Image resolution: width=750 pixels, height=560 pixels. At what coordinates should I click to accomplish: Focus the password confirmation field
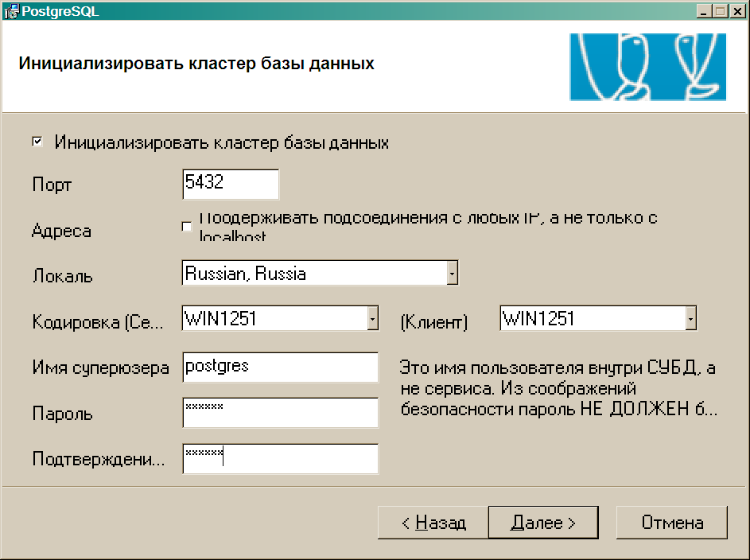click(x=280, y=459)
